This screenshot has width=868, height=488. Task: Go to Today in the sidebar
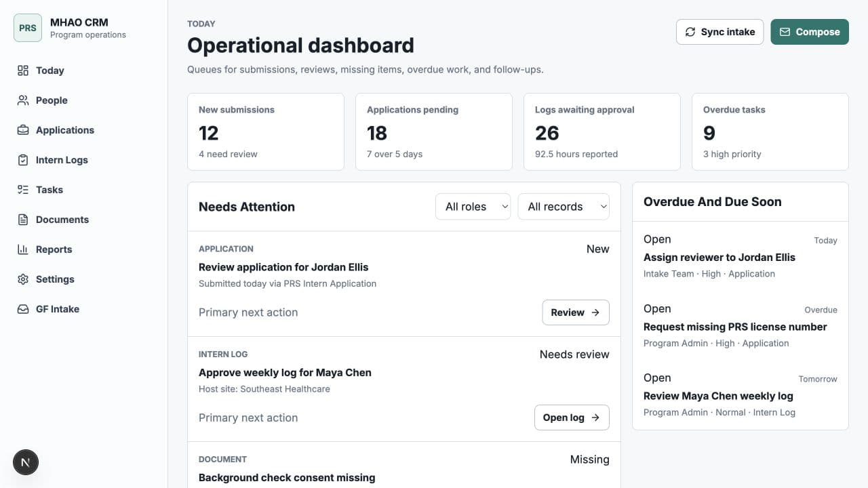click(x=50, y=70)
